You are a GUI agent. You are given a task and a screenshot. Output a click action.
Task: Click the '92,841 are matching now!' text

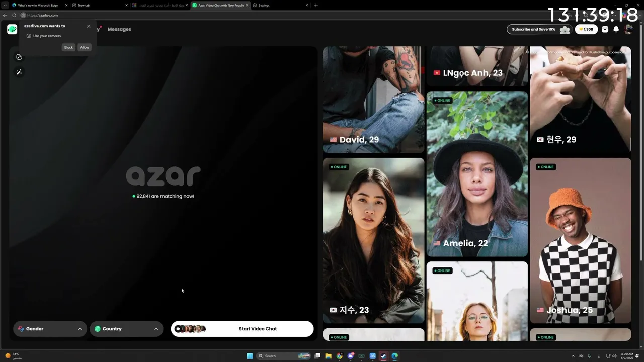pyautogui.click(x=164, y=196)
